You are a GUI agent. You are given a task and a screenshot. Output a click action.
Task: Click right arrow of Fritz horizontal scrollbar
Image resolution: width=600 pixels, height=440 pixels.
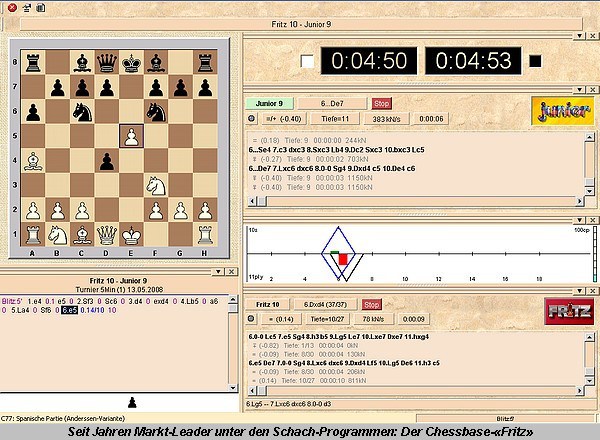pos(580,391)
